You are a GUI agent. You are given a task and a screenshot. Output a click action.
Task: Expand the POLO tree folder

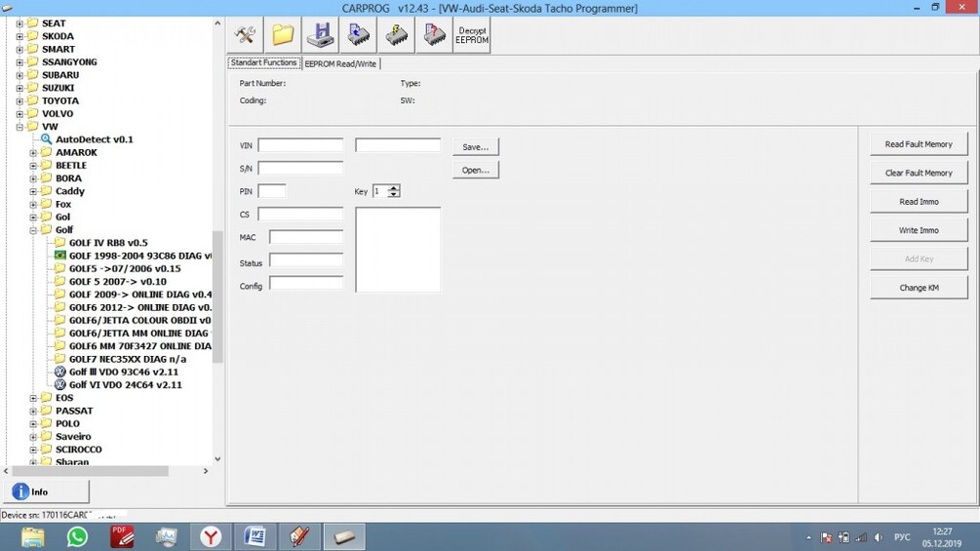(34, 423)
